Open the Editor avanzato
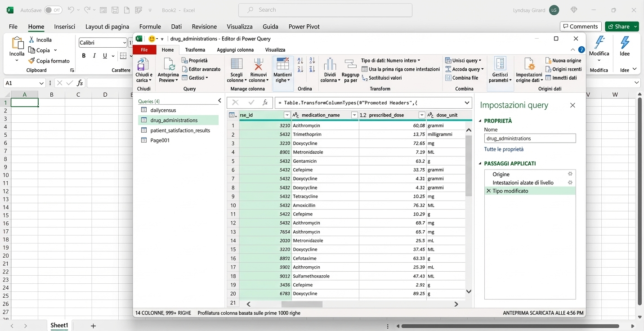The width and height of the screenshot is (644, 331). point(201,69)
